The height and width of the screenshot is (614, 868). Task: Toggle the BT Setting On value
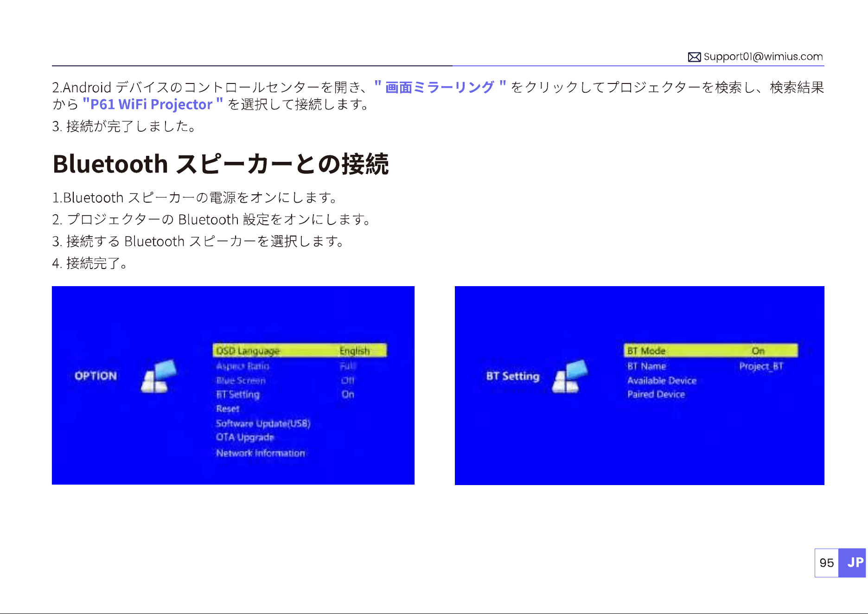coord(348,395)
